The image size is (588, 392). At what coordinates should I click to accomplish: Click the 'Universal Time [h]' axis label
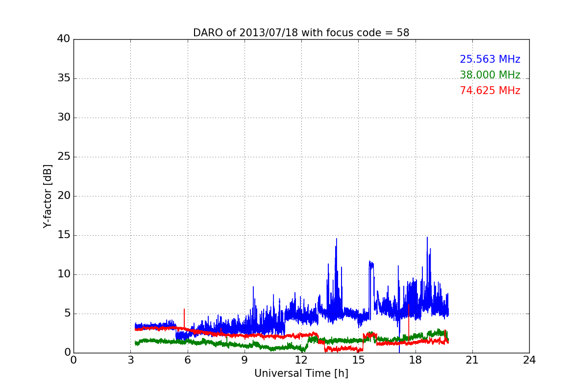[301, 373]
